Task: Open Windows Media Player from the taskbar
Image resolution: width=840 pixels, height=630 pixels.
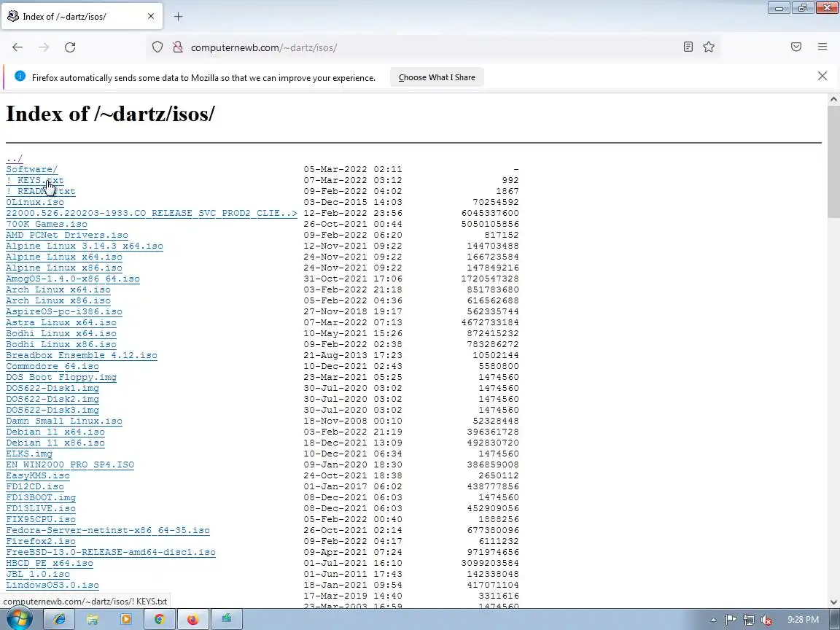Action: 126,619
